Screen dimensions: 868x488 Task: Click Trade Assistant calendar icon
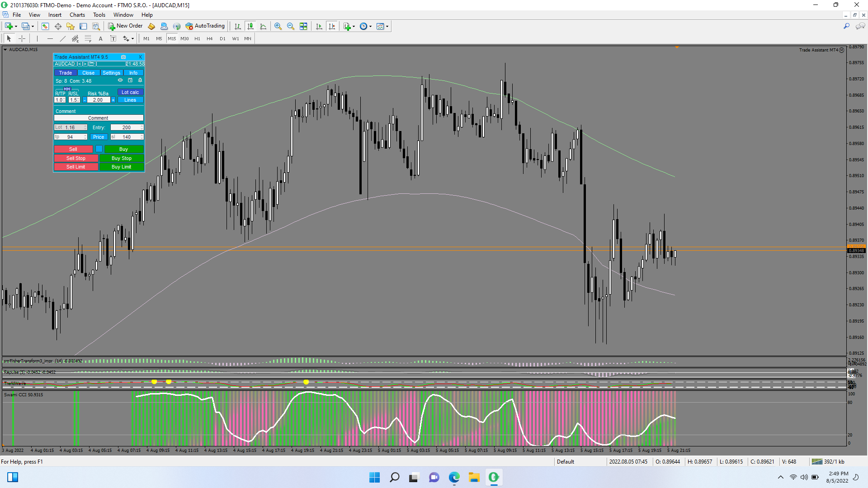[130, 80]
